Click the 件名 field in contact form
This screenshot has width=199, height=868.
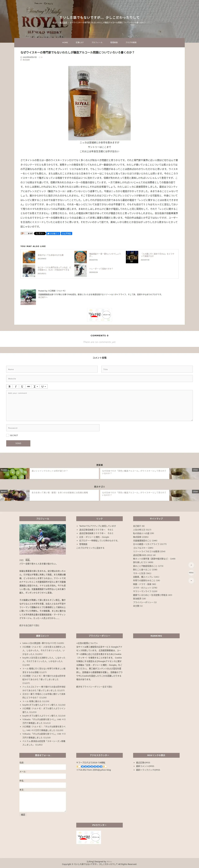[42, 785]
